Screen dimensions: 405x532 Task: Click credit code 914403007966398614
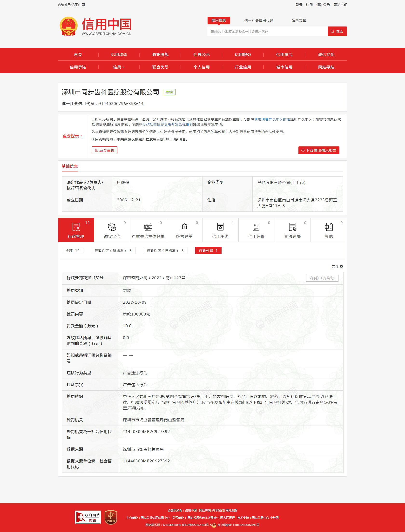(x=121, y=104)
